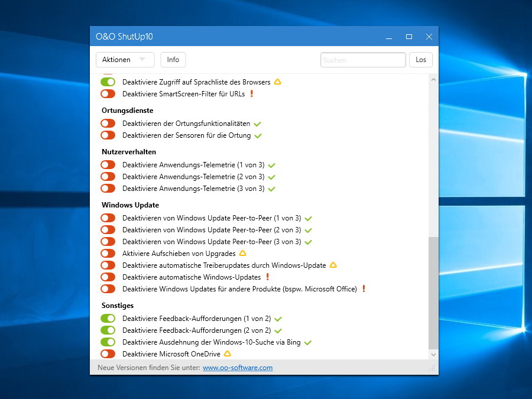The image size is (532, 399).
Task: Click the vertical scrollbar thumb
Action: [x=433, y=293]
